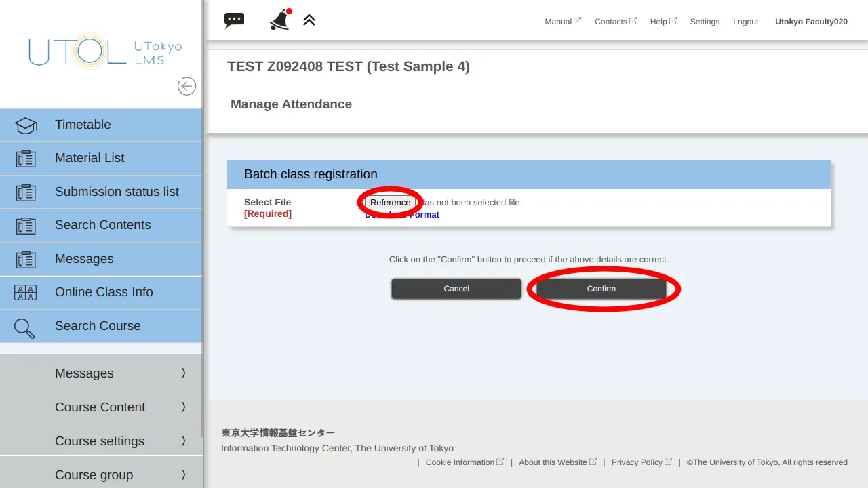Expand the Course settings section
This screenshot has width=868, height=488.
[100, 441]
